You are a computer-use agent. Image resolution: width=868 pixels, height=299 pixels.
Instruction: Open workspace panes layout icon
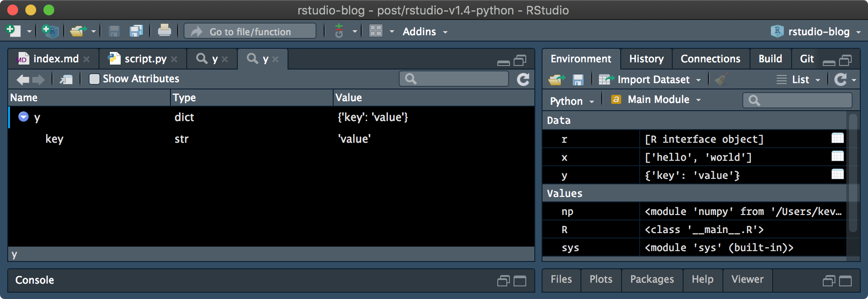point(376,31)
